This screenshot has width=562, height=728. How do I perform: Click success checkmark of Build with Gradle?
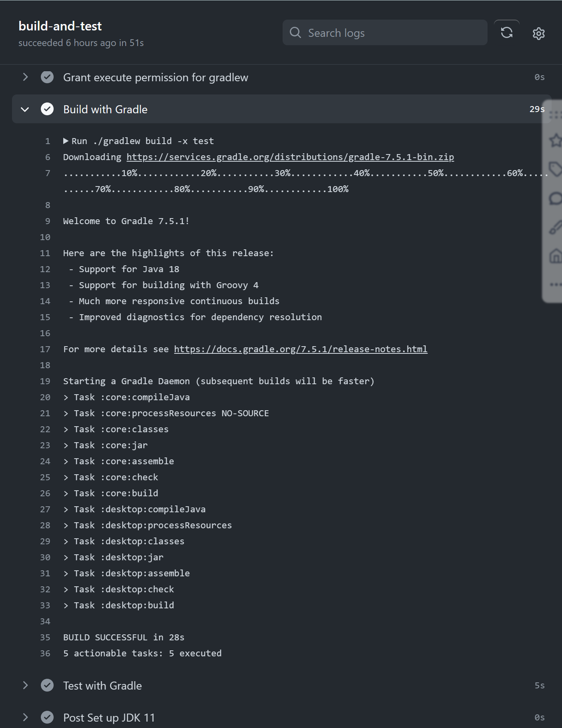[x=47, y=109]
